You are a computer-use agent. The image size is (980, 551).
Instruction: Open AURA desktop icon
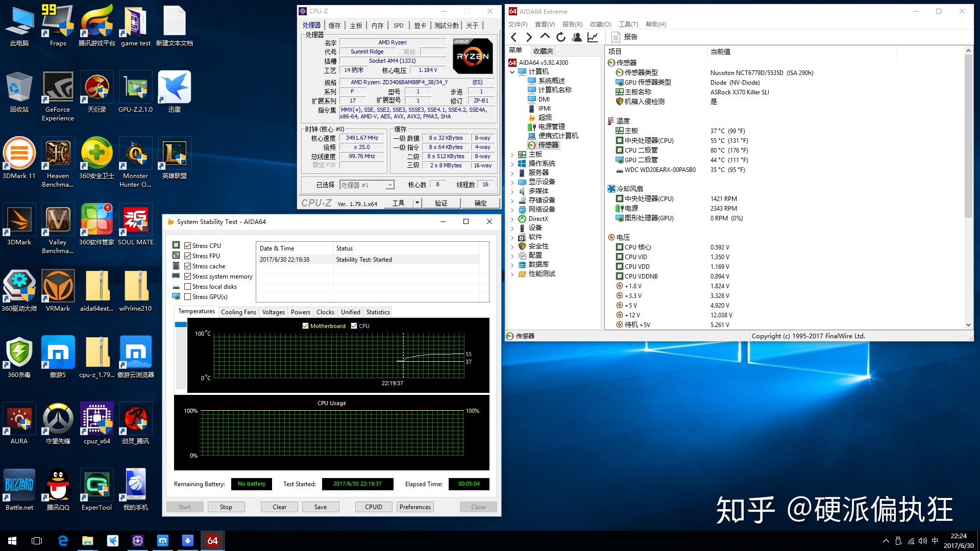point(19,423)
